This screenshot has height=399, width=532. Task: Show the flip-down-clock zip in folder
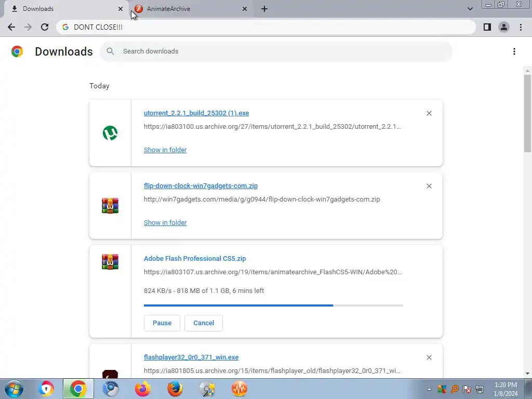(165, 222)
